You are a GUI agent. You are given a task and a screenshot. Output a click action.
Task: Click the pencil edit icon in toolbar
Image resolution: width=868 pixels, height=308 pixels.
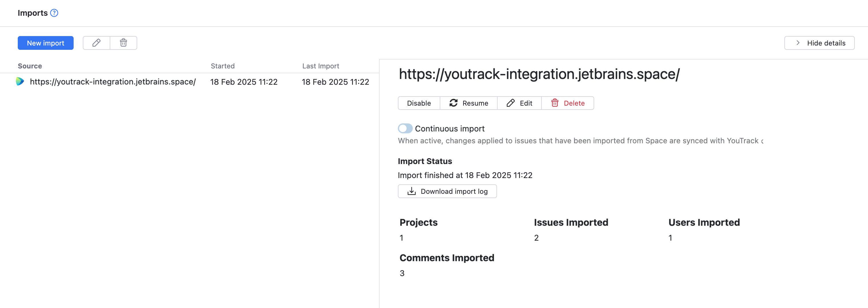coord(96,43)
